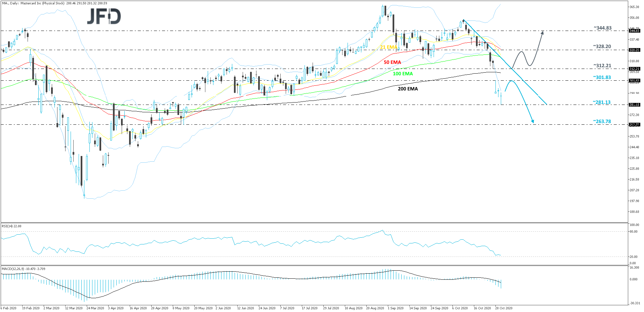Click the '28 Apr 2020' date label
The width and height of the screenshot is (644, 312).
pyautogui.click(x=160, y=308)
